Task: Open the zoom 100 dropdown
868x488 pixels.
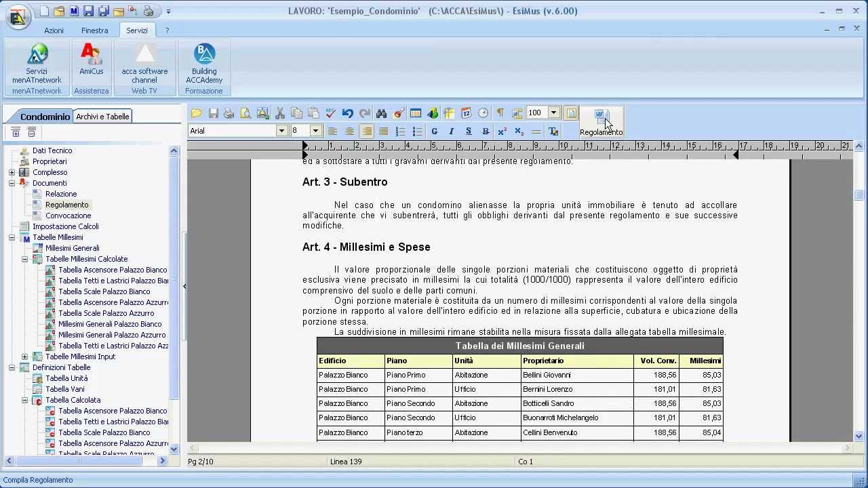Action: 553,113
